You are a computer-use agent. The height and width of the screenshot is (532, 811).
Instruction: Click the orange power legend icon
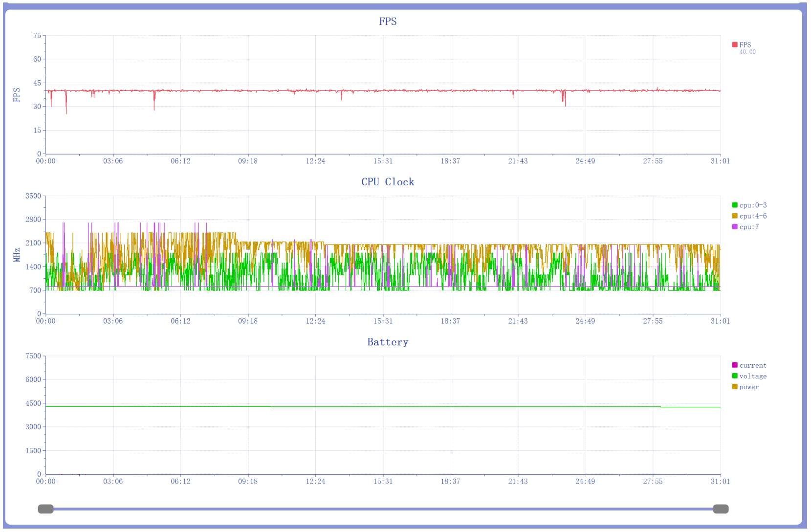pyautogui.click(x=734, y=387)
